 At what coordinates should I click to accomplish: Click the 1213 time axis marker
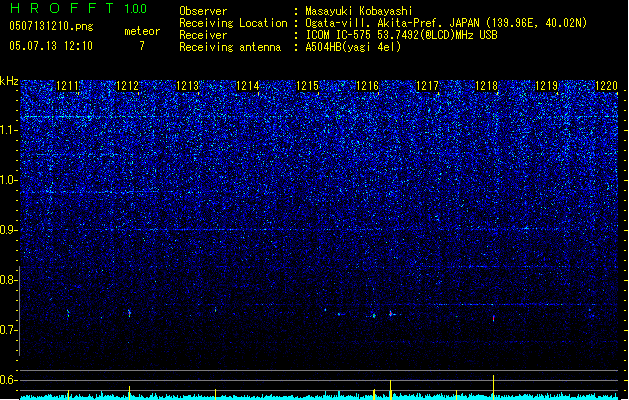(187, 86)
